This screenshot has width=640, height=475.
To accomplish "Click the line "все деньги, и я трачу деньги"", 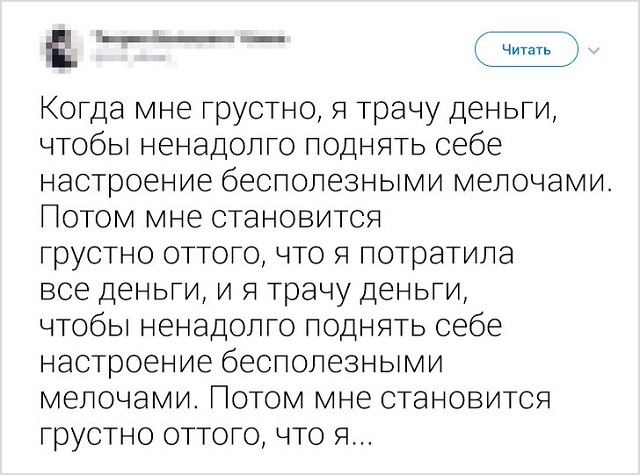I will click(254, 291).
